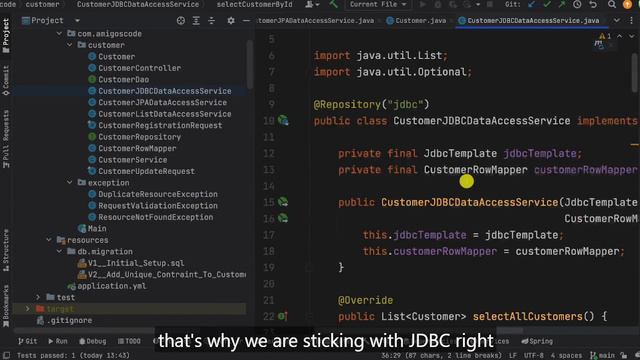Click Expand All in Project panel
The height and width of the screenshot is (360, 640).
click(x=196, y=20)
